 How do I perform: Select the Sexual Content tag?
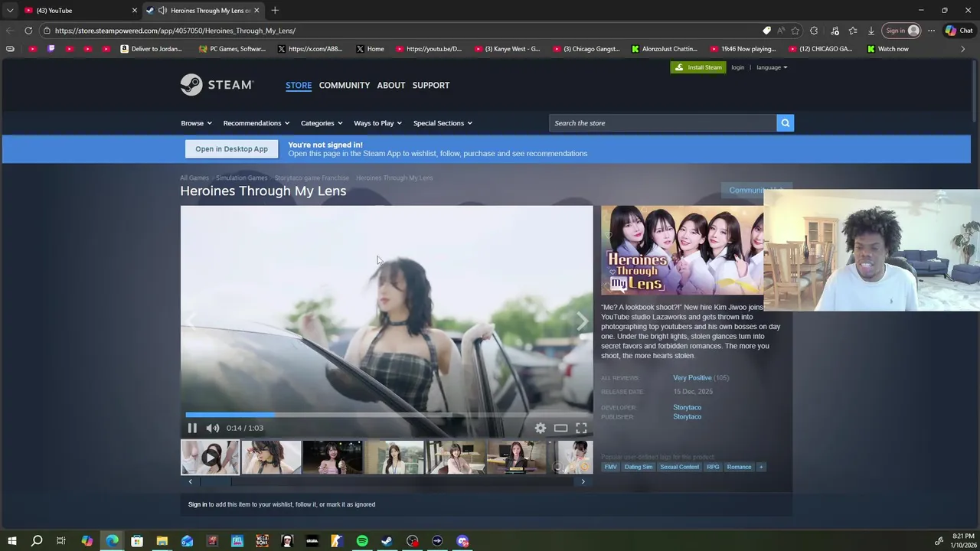(x=679, y=467)
